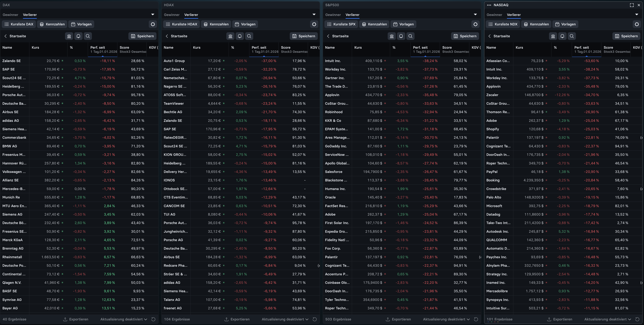Open Aktualisierung deaktiviert dropdown in NASDAQ panel
644x325 pixels.
coord(607,319)
